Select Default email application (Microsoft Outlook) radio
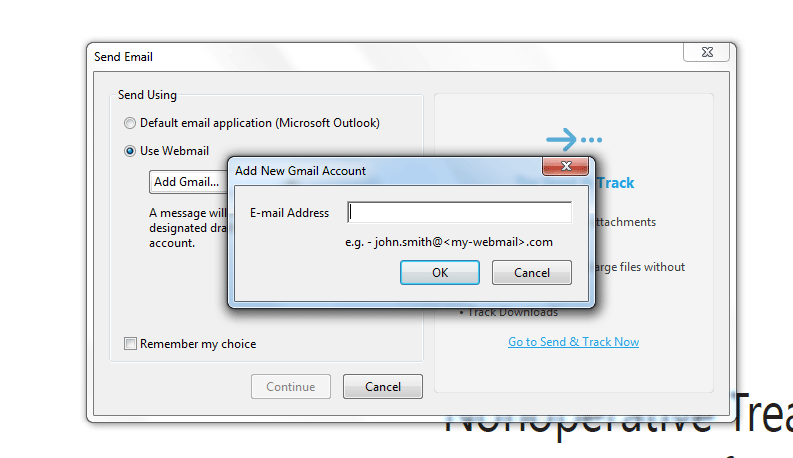Image resolution: width=793 pixels, height=458 pixels. pyautogui.click(x=130, y=123)
